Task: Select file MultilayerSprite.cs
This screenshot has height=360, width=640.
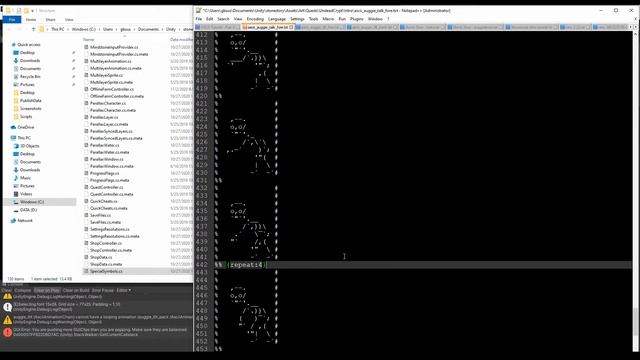Action: 106,75
